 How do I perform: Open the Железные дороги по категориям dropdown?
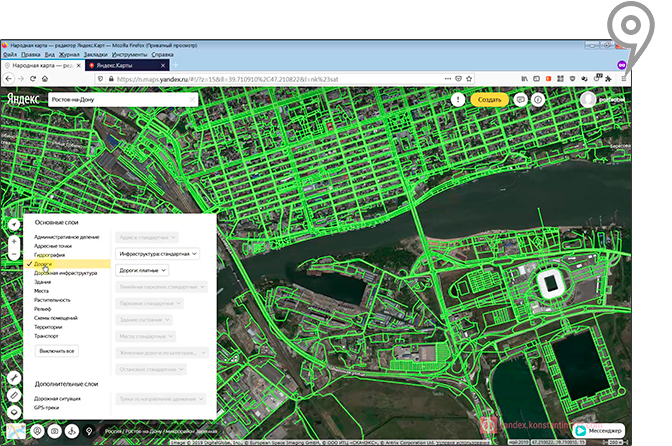click(162, 353)
